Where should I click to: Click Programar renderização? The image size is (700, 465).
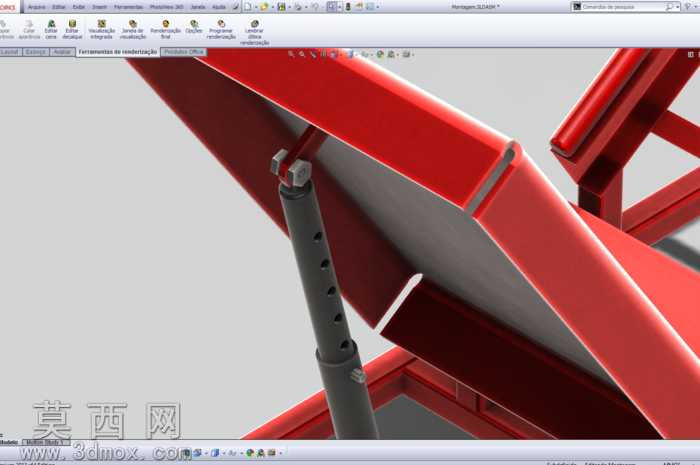(x=221, y=29)
